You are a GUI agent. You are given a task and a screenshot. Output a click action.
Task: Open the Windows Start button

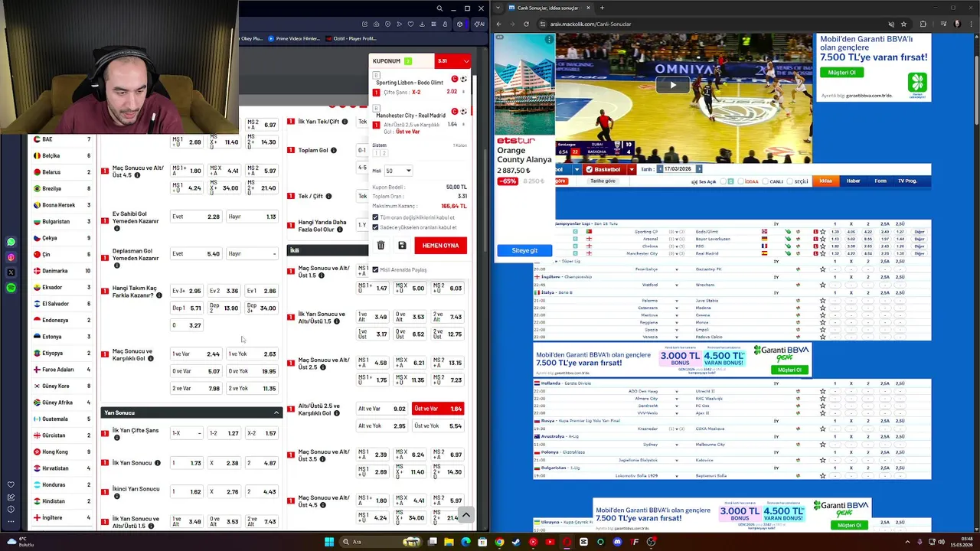[329, 542]
